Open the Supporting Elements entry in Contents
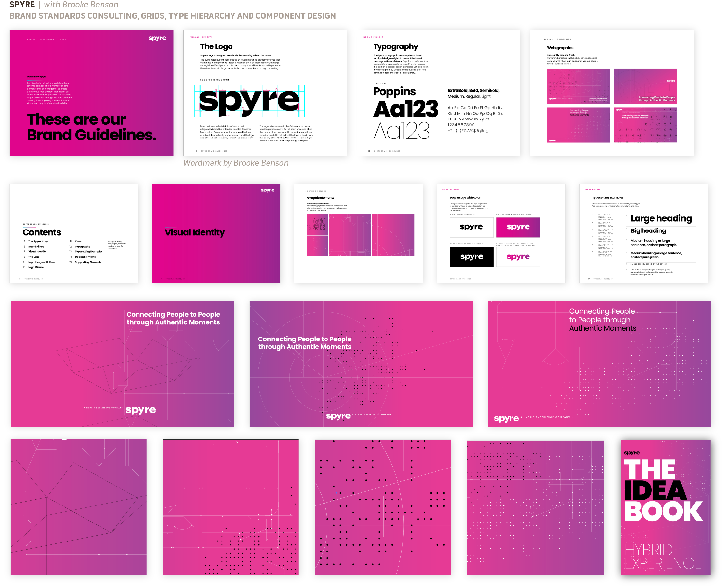 (88, 262)
